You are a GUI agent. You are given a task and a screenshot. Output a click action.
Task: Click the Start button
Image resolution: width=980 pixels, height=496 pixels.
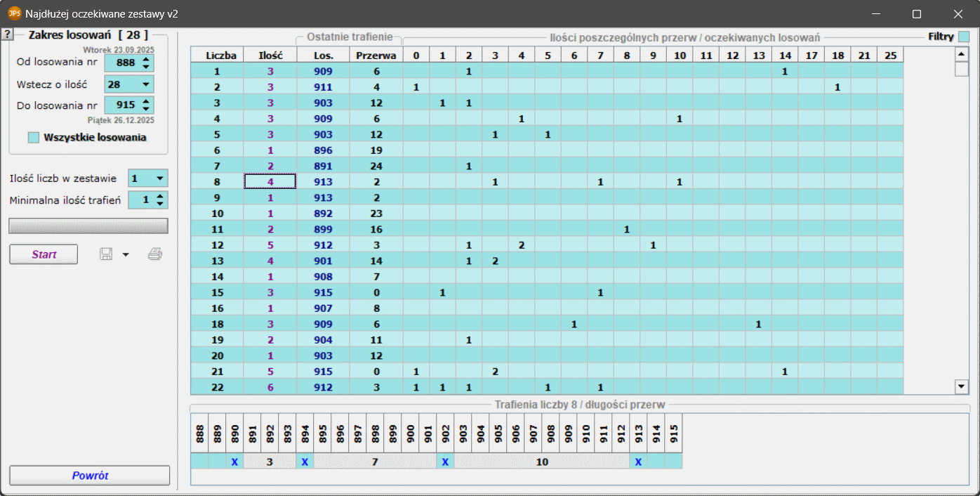(x=44, y=254)
